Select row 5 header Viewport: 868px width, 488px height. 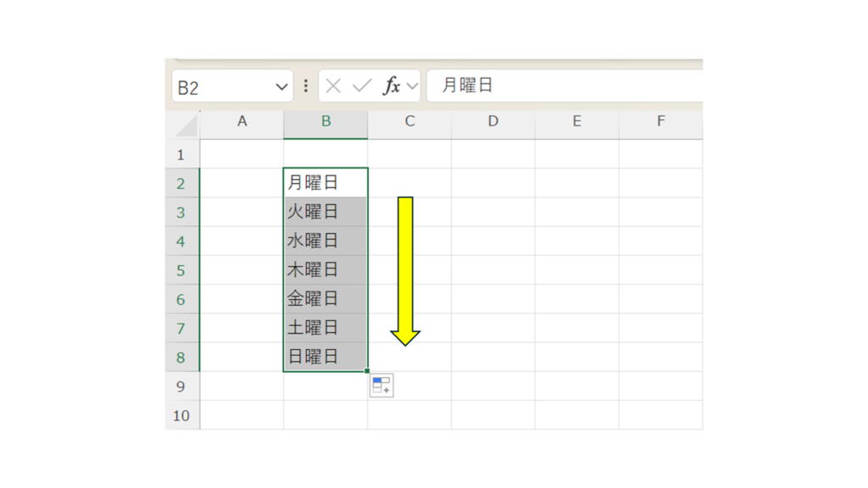(181, 270)
